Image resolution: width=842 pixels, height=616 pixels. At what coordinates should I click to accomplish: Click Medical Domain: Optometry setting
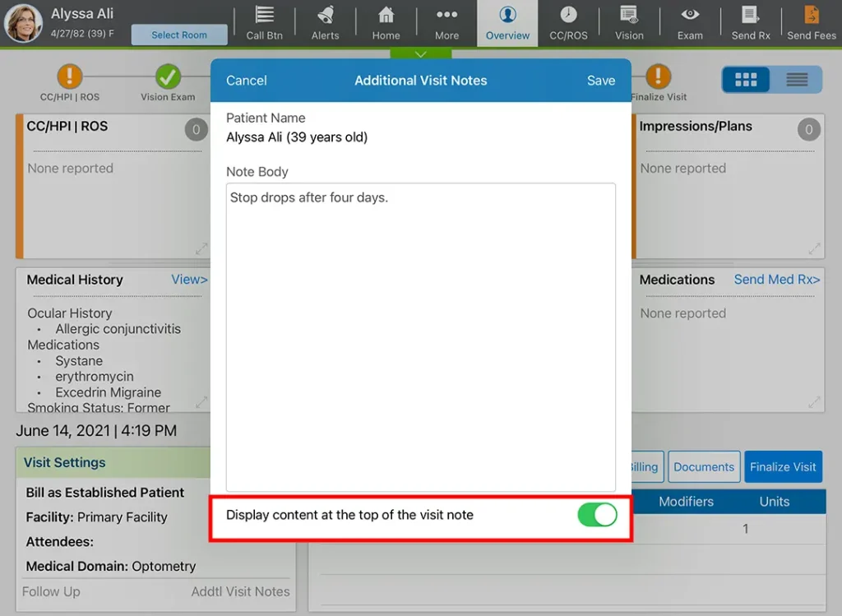click(x=111, y=566)
